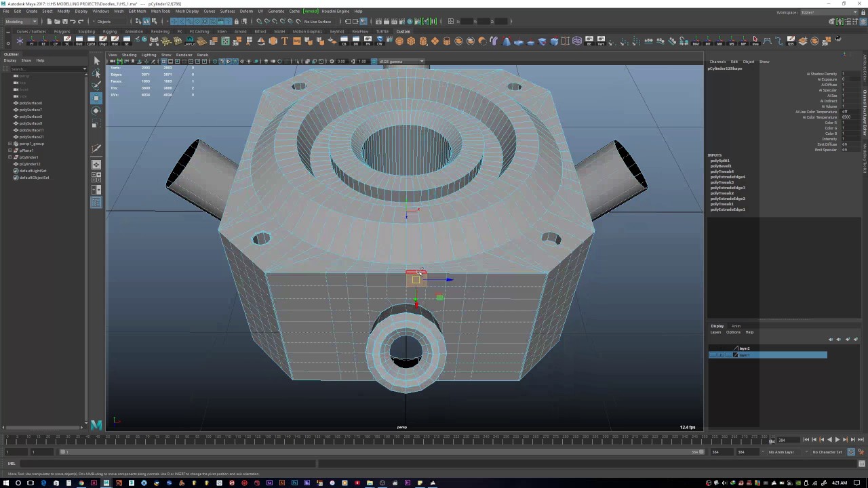Expand the pPlane1 node in Outliner
Viewport: 868px width, 488px height.
click(x=9, y=150)
